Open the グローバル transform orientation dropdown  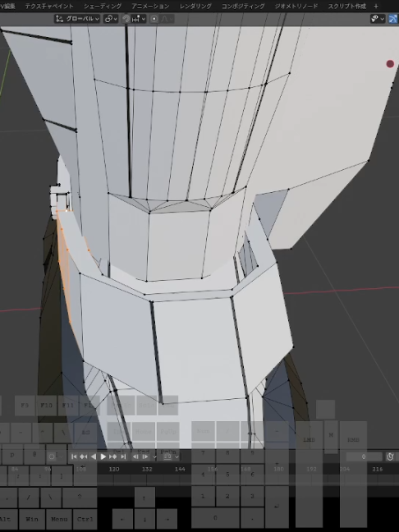(x=78, y=19)
